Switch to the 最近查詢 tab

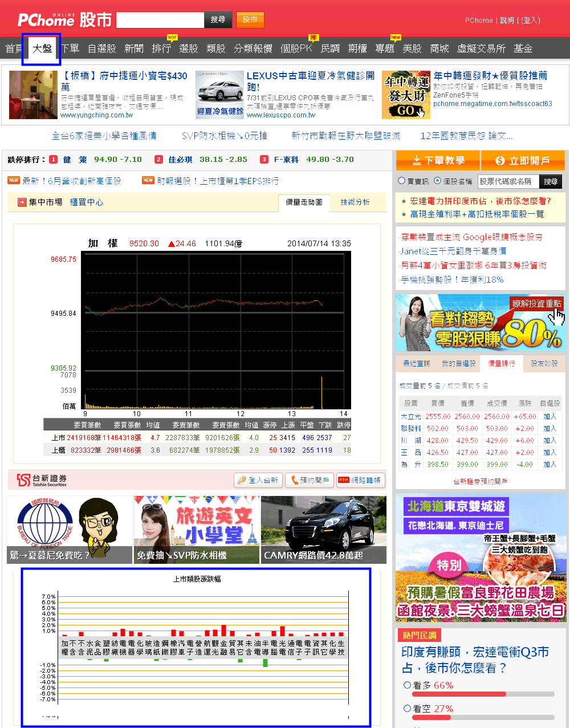(x=416, y=363)
